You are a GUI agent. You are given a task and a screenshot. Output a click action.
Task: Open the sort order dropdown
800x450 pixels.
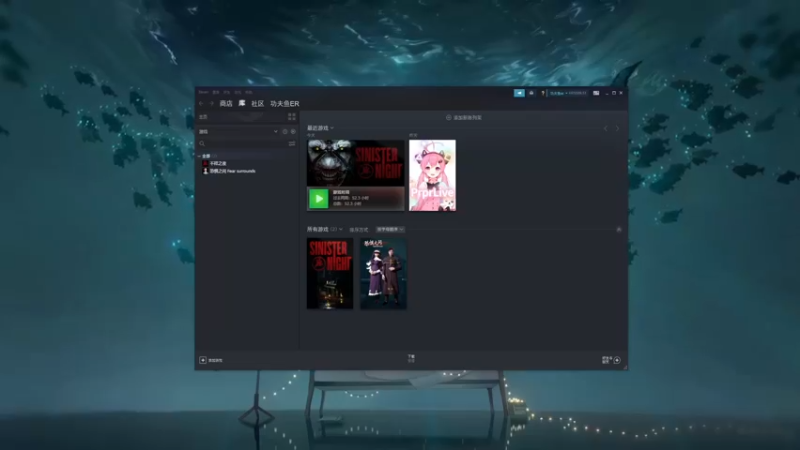pyautogui.click(x=390, y=230)
